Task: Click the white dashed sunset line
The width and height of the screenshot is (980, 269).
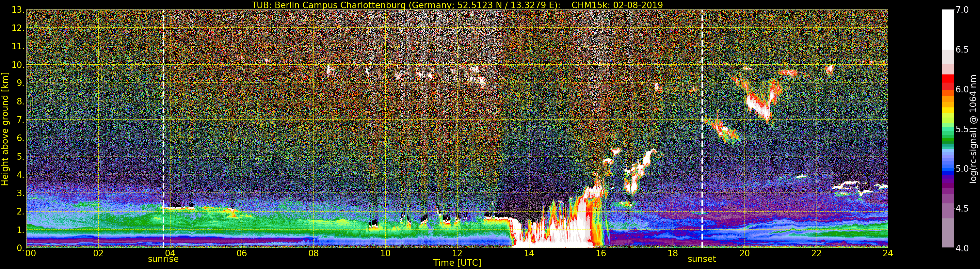Action: (x=702, y=129)
